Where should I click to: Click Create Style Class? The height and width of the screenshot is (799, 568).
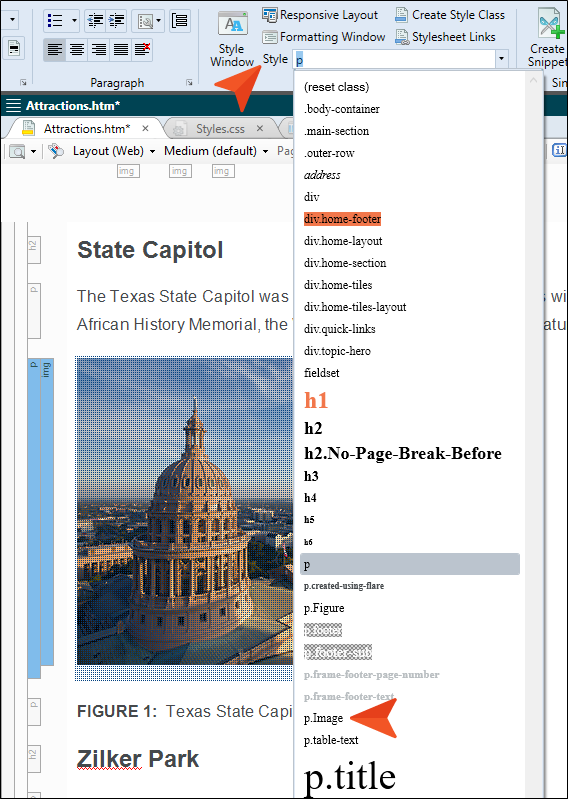(450, 15)
